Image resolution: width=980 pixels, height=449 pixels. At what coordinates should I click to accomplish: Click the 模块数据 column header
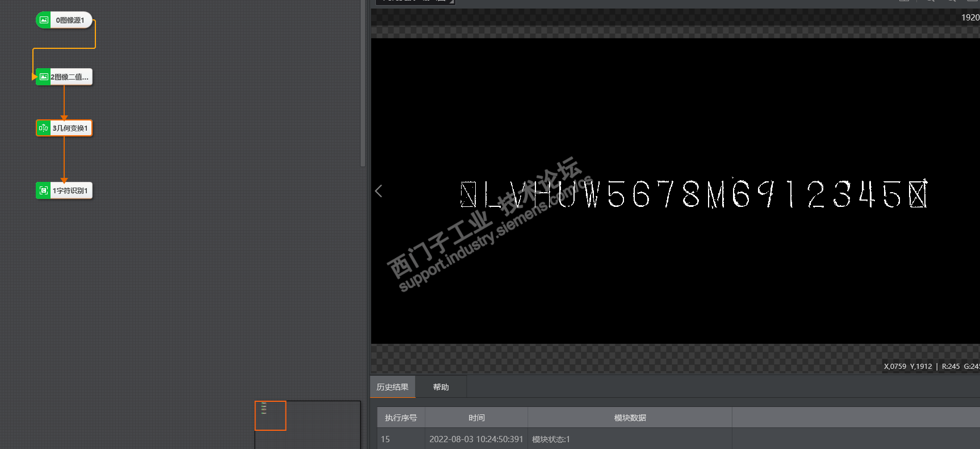click(630, 418)
